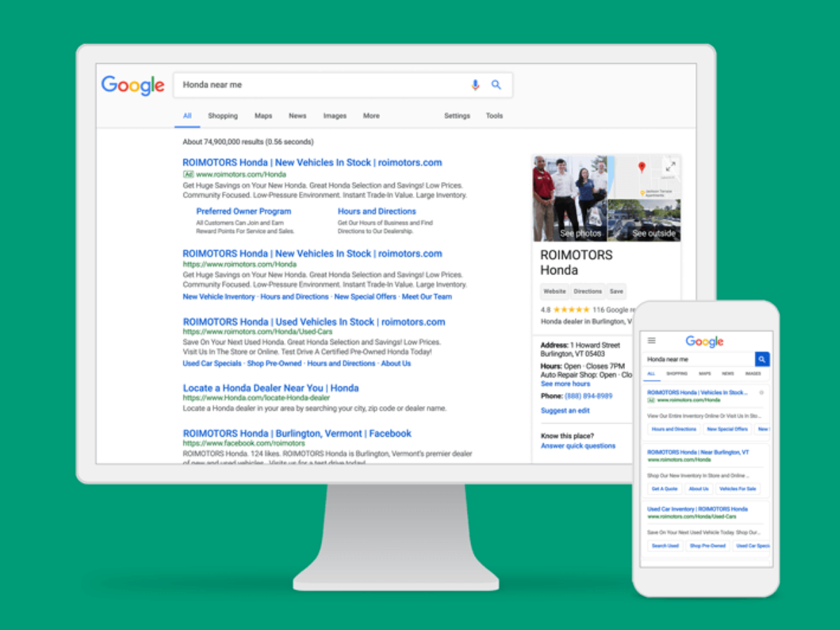Image resolution: width=840 pixels, height=630 pixels.
Task: Click the Meet Our Team sitelink
Action: click(427, 297)
